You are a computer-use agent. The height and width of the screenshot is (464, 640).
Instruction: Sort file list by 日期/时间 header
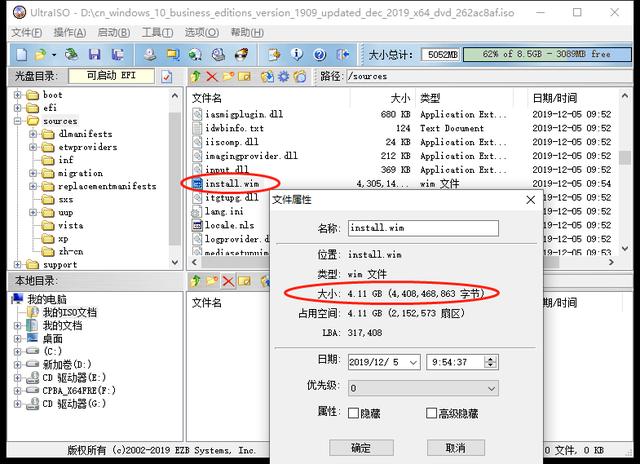point(571,98)
